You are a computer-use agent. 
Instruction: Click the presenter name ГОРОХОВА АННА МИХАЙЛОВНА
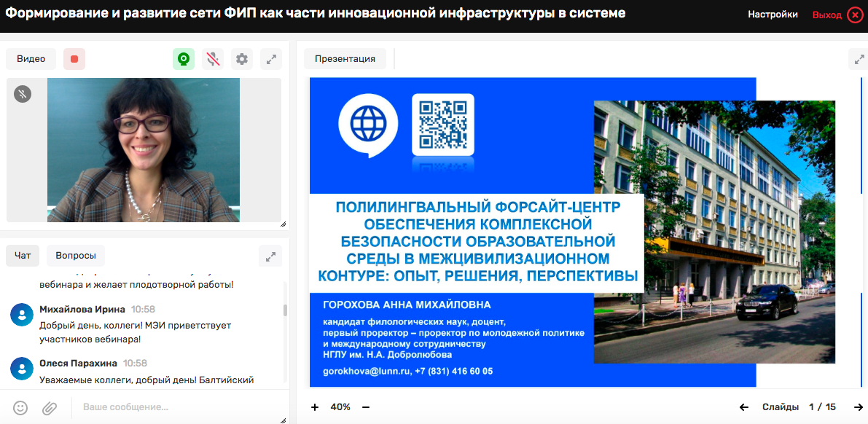pyautogui.click(x=407, y=305)
